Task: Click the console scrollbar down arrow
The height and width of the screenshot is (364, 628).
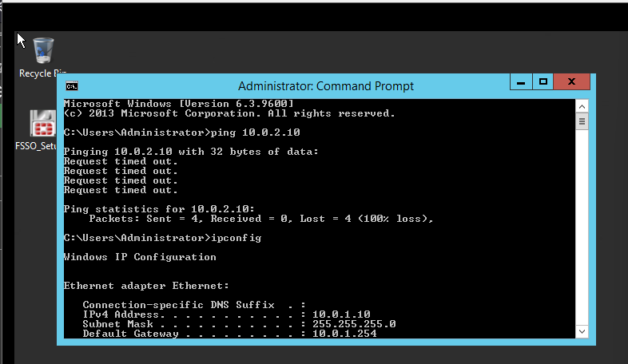Action: click(582, 330)
